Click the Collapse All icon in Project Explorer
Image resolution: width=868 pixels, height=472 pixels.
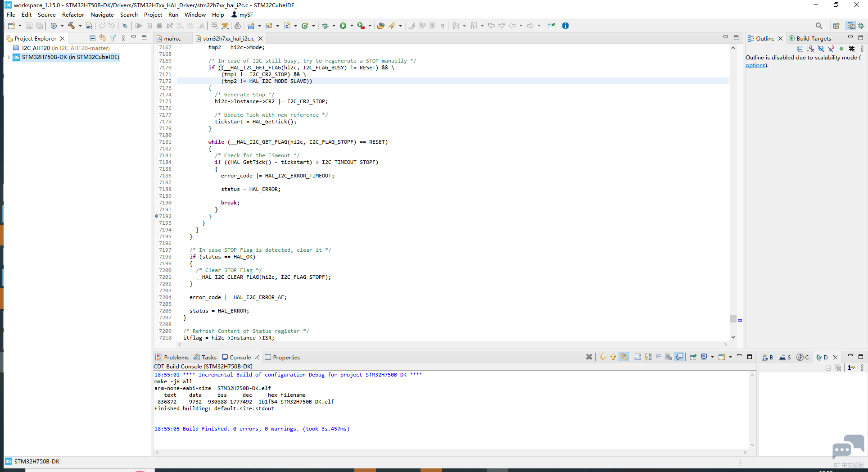(92, 38)
